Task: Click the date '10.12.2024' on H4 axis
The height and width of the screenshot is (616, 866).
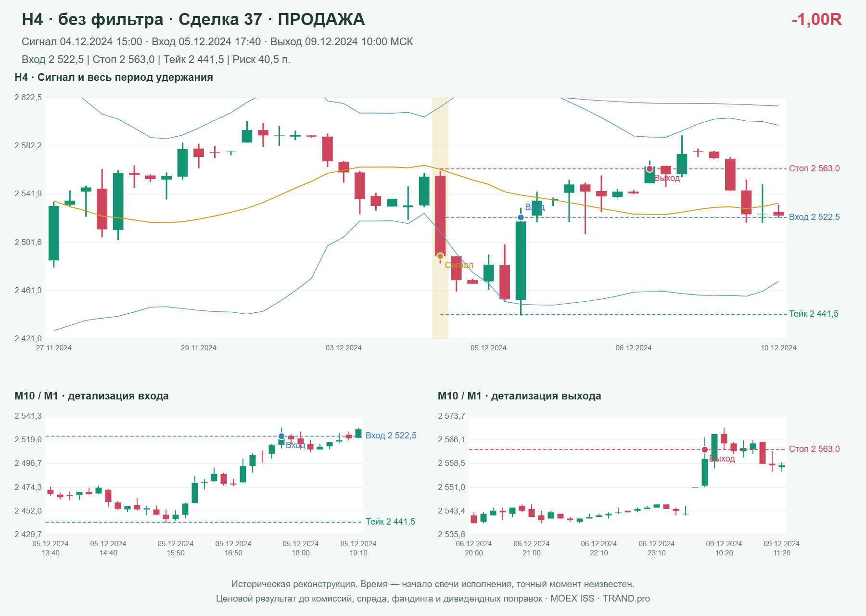Action: (778, 348)
